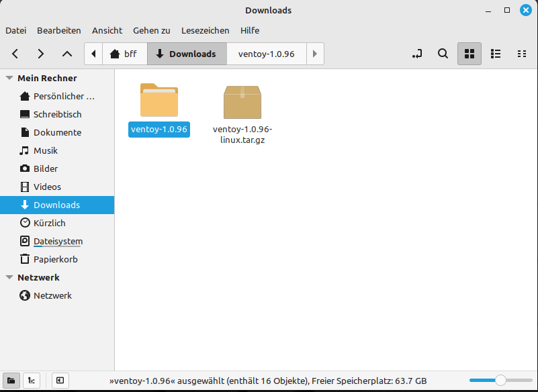The image size is (538, 392).
Task: Jump to ventoy-1.0.96 in path bar
Action: [266, 54]
